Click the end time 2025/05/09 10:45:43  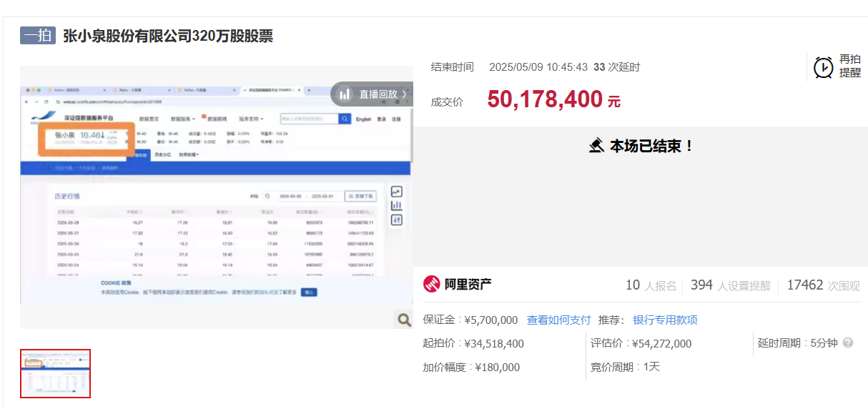pos(538,67)
